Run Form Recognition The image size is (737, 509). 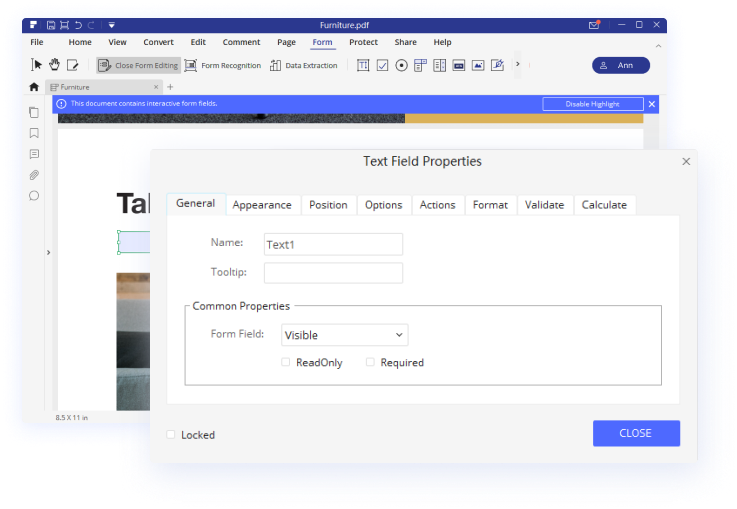(x=222, y=65)
